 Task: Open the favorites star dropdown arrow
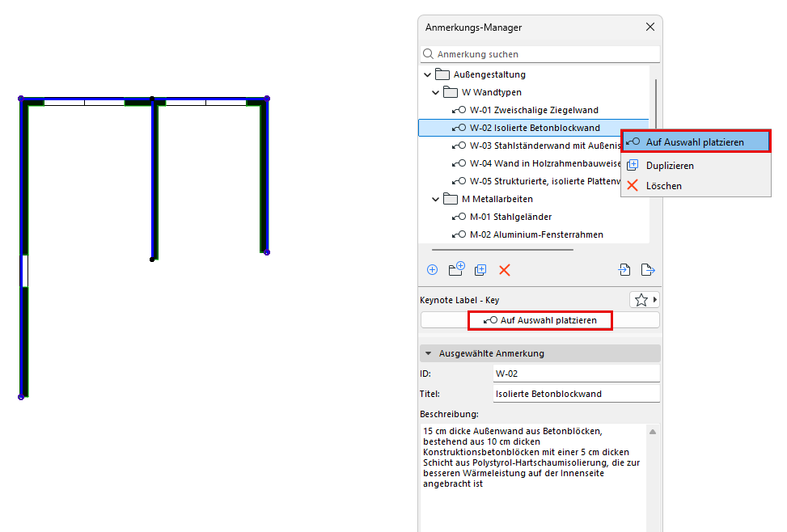[x=654, y=300]
